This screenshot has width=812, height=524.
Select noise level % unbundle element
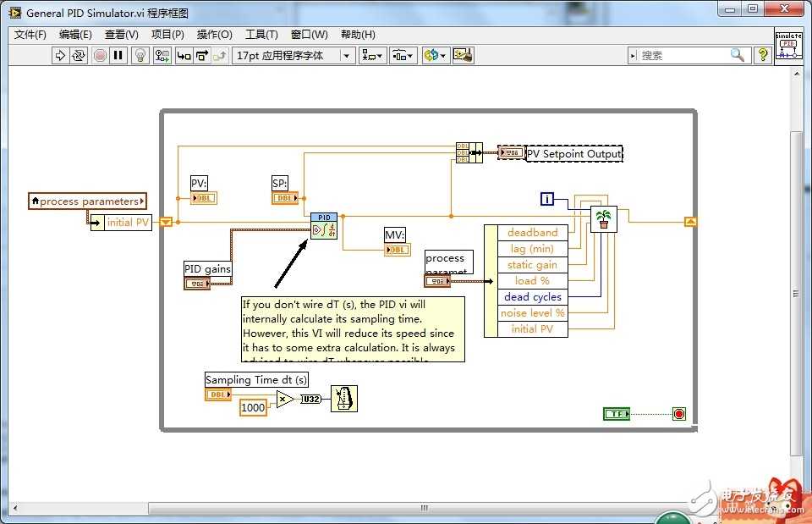point(532,313)
